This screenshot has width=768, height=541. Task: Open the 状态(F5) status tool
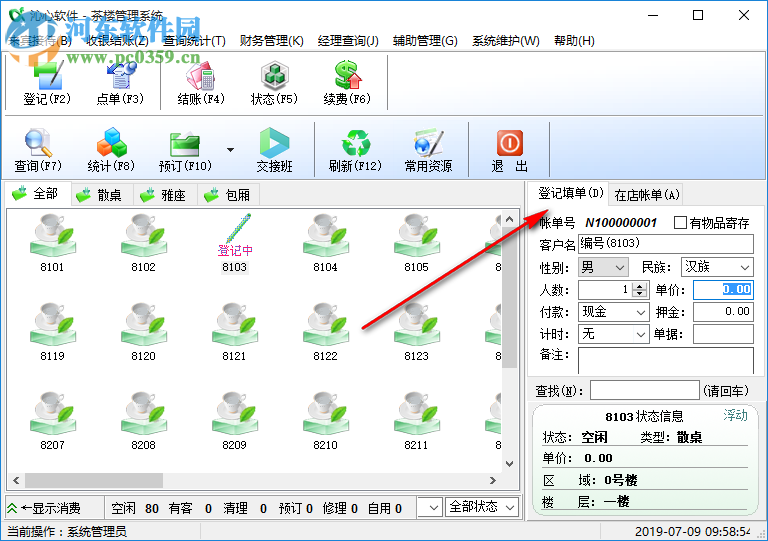(x=274, y=83)
